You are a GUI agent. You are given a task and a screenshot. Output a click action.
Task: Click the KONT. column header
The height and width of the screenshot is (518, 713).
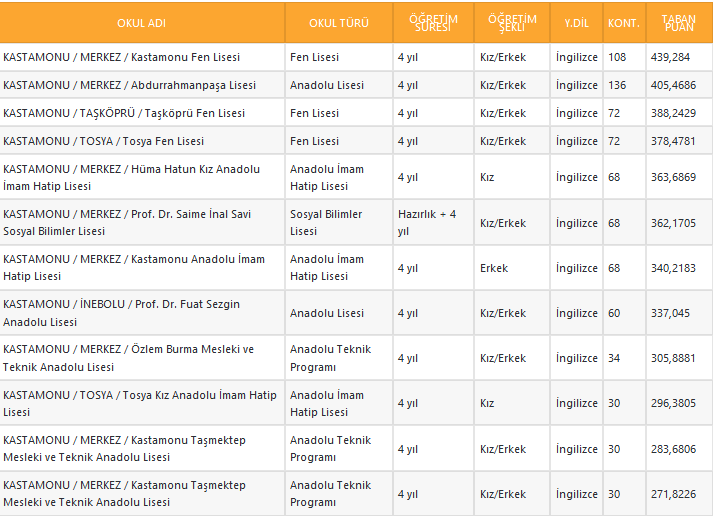click(623, 24)
